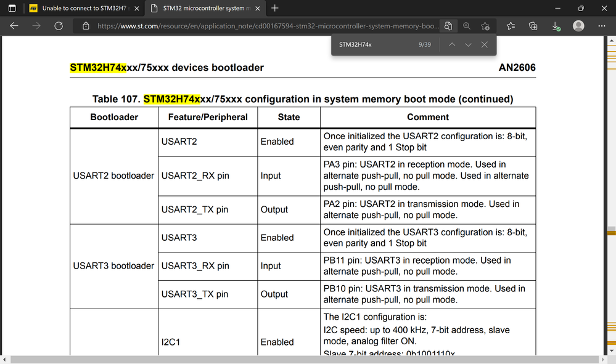Click the 'Feature/Peripheral' column header
Image resolution: width=616 pixels, height=364 pixels.
pos(208,117)
